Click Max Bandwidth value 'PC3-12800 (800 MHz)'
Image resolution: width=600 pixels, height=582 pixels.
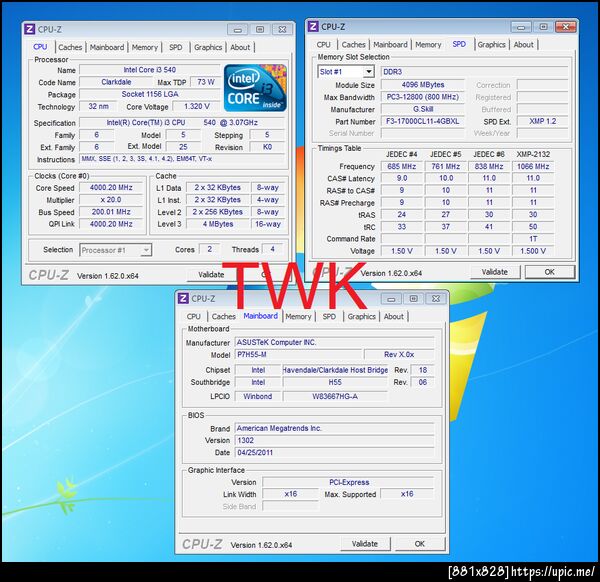click(x=423, y=97)
